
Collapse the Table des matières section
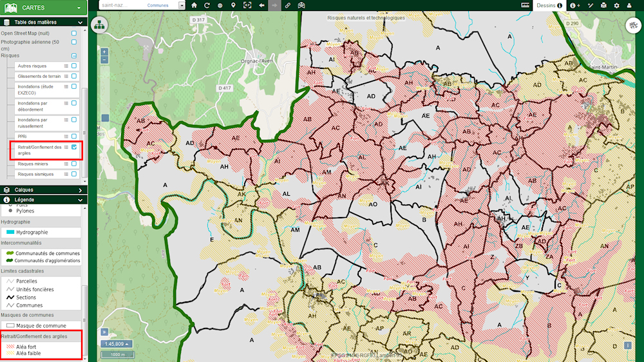coord(80,22)
